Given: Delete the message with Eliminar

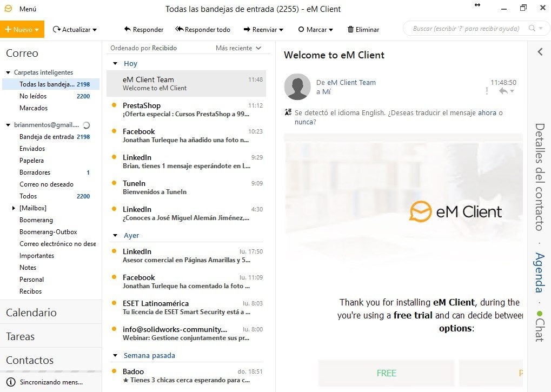Looking at the screenshot, I should coord(363,30).
